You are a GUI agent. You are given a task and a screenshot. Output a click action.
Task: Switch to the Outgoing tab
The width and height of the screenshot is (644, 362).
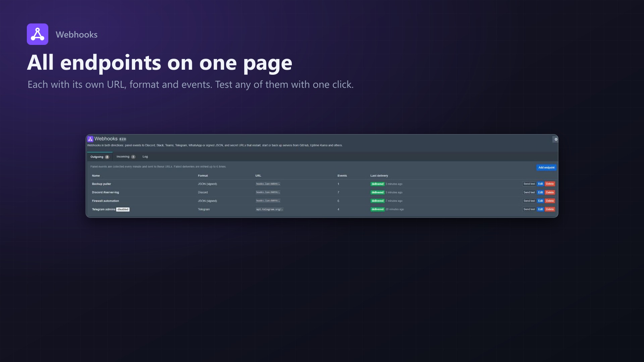pyautogui.click(x=100, y=157)
